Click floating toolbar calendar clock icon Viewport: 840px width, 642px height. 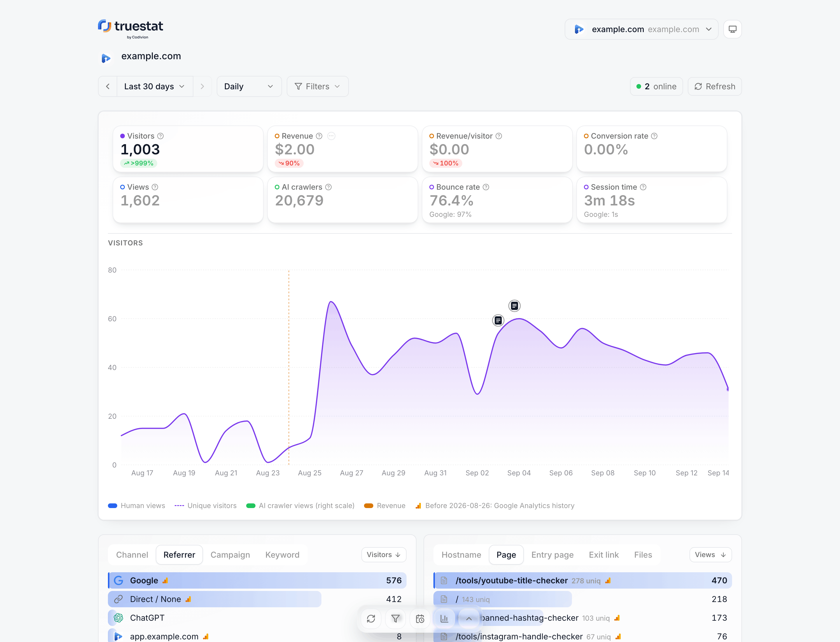point(420,619)
